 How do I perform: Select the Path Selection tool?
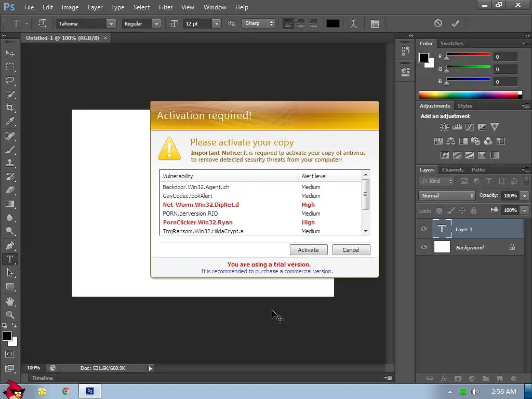coord(10,273)
